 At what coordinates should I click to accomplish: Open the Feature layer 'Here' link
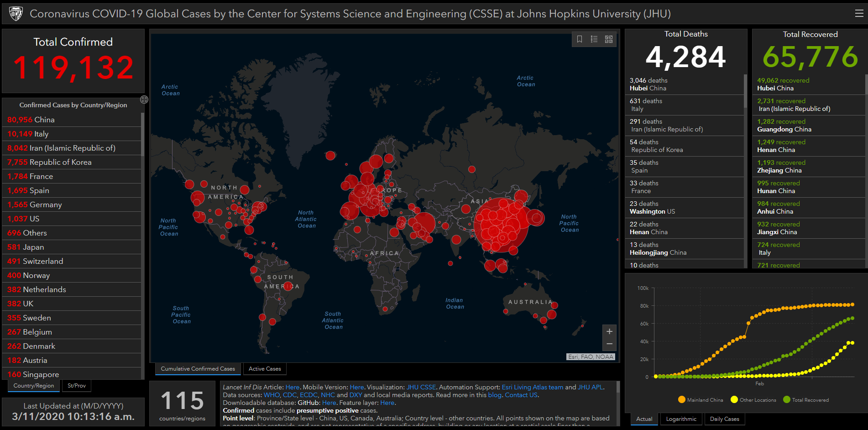coord(387,403)
